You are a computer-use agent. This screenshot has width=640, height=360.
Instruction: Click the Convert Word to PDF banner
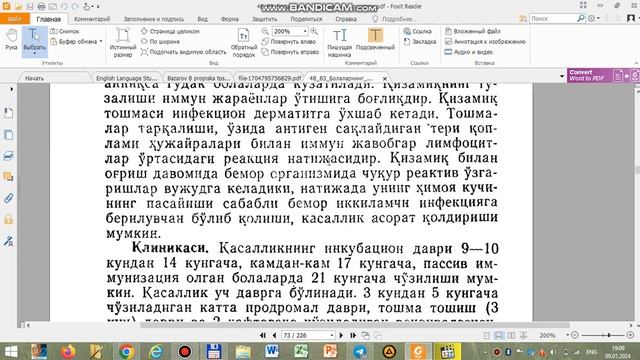point(603,75)
